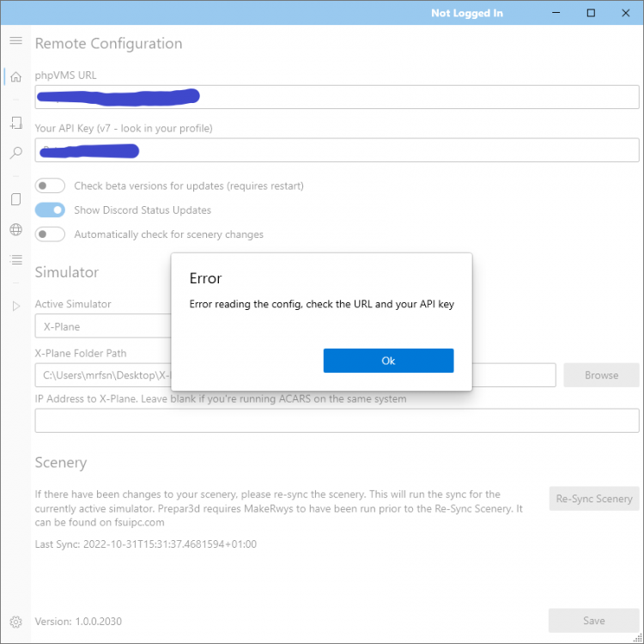This screenshot has width=644, height=644.
Task: Open the list icon in sidebar
Action: pyautogui.click(x=15, y=259)
